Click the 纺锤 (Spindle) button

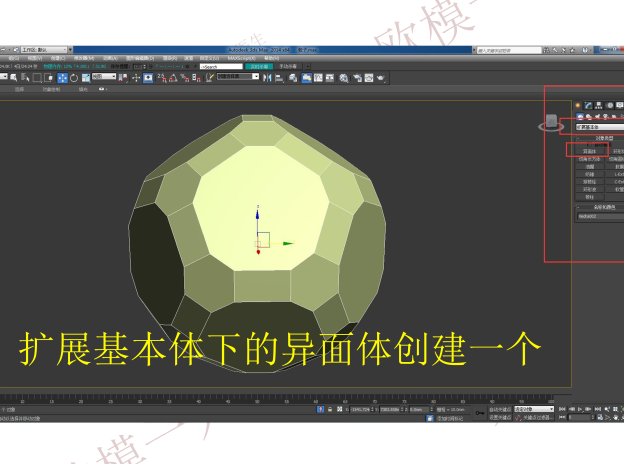pos(589,174)
